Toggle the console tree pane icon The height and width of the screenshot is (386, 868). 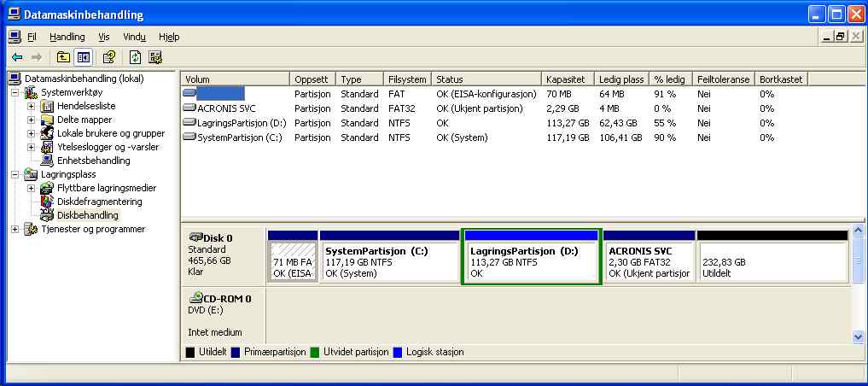point(83,57)
